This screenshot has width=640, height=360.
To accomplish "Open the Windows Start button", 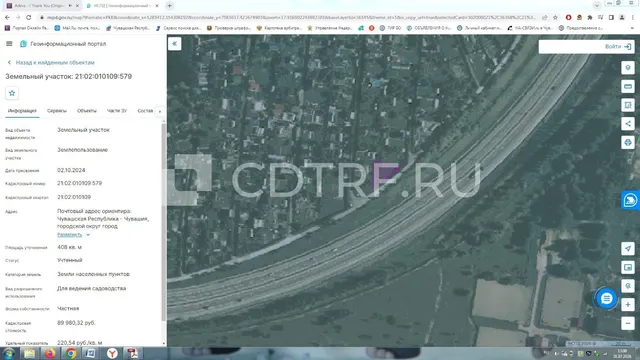I will [x=9, y=353].
